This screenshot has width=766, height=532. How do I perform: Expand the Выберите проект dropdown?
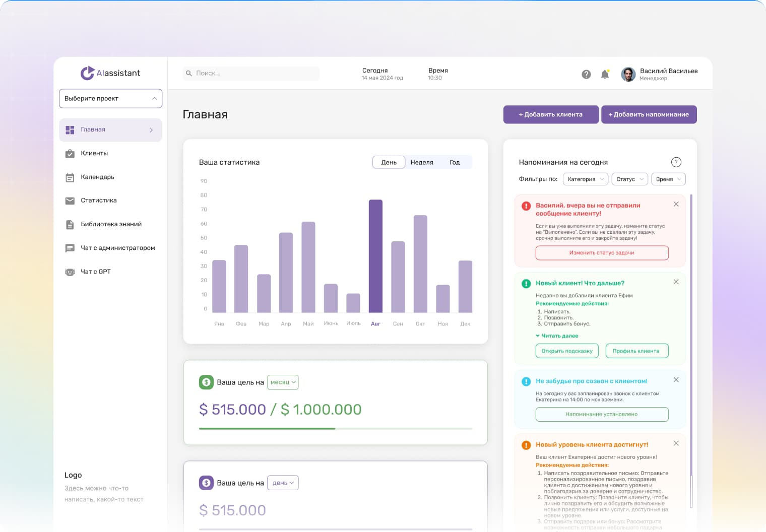pos(110,99)
